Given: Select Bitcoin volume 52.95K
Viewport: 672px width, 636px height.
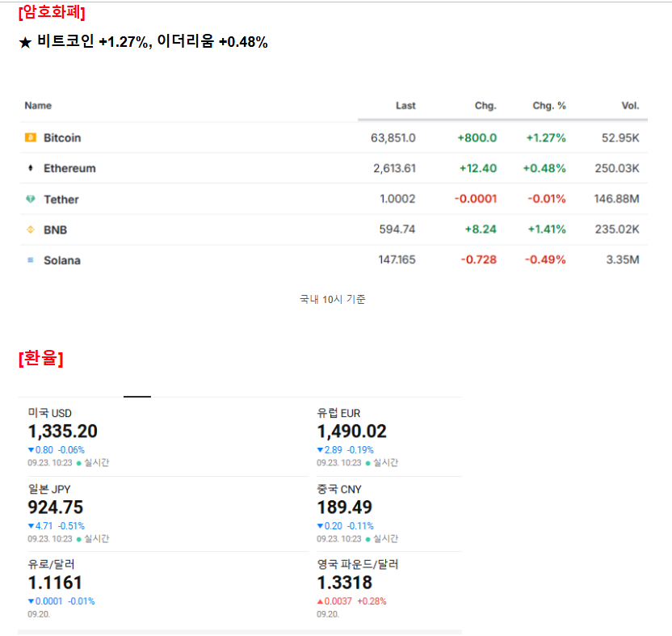Looking at the screenshot, I should [620, 137].
